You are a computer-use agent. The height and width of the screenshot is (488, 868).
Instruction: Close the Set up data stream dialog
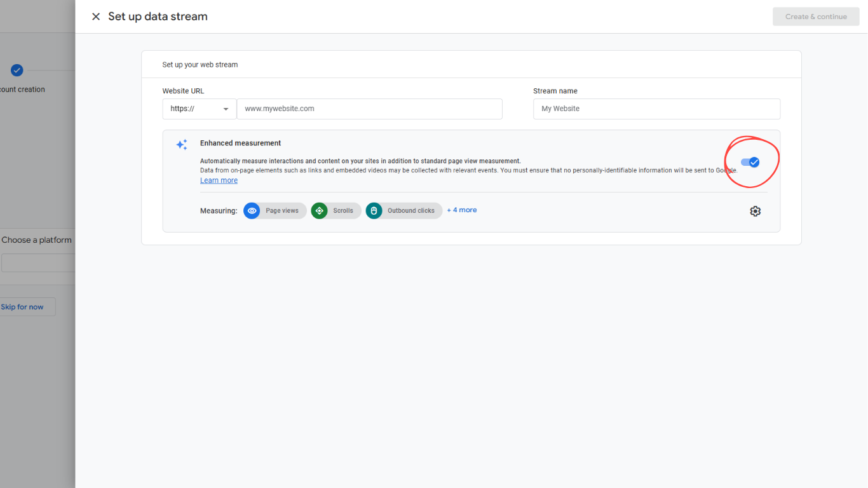96,16
